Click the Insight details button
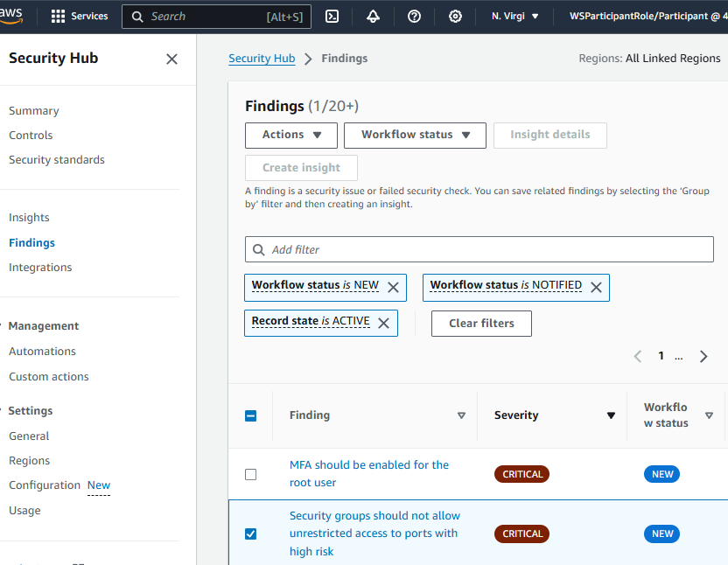728x565 pixels. tap(550, 135)
